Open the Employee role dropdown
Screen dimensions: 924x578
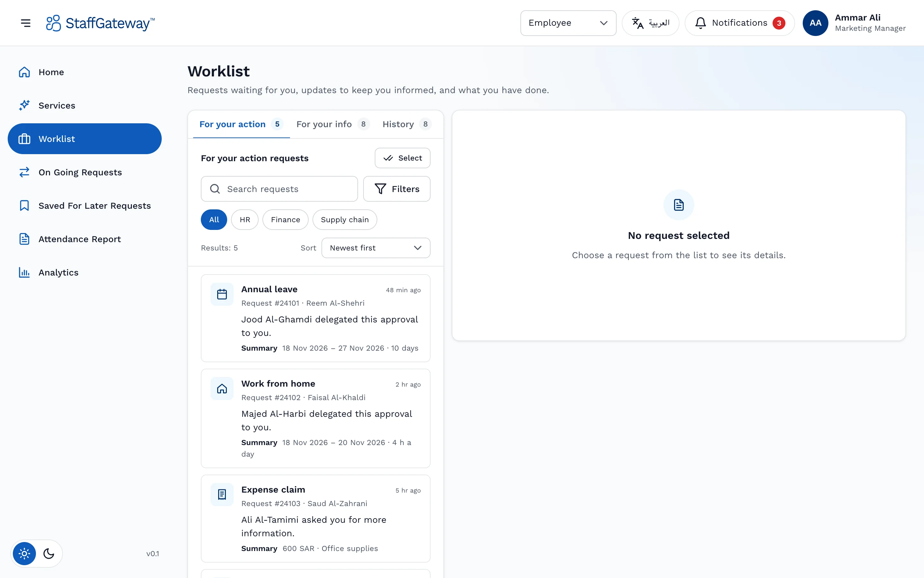568,23
